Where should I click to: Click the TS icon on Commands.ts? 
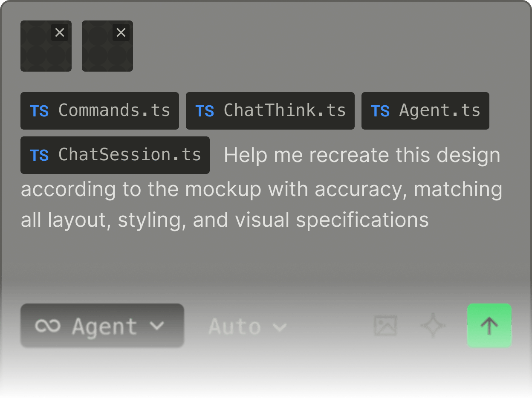click(39, 111)
